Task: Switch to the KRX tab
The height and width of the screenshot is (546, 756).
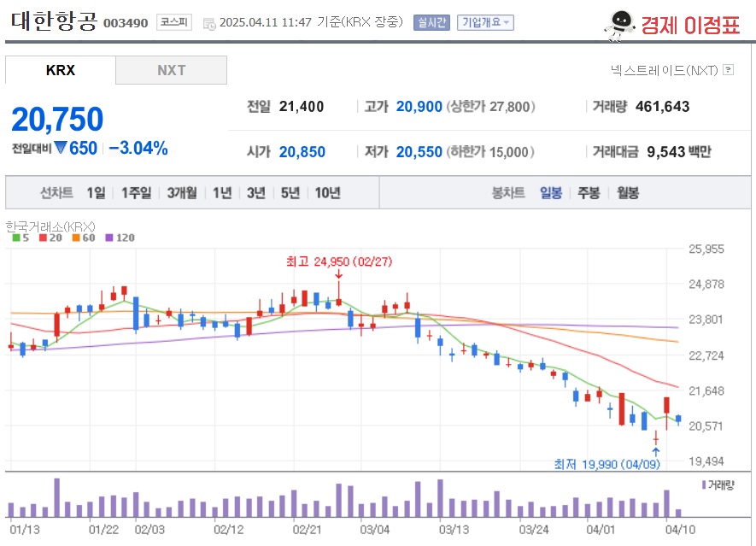Action: tap(61, 70)
